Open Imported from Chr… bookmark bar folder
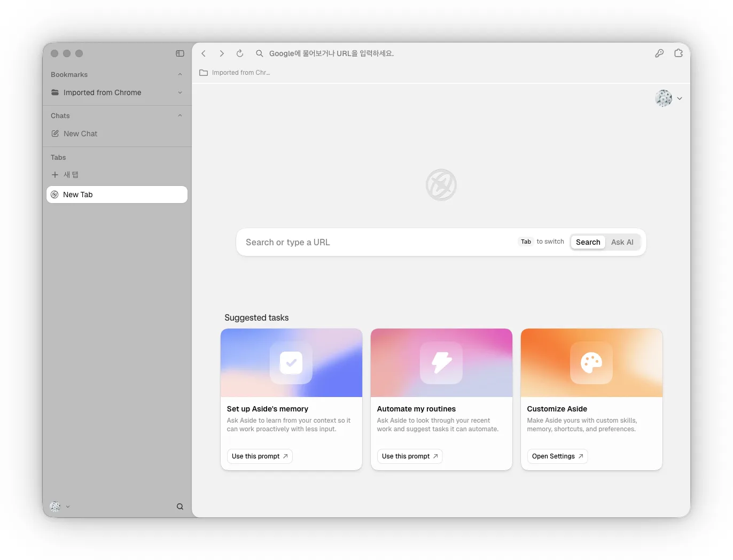 (235, 73)
